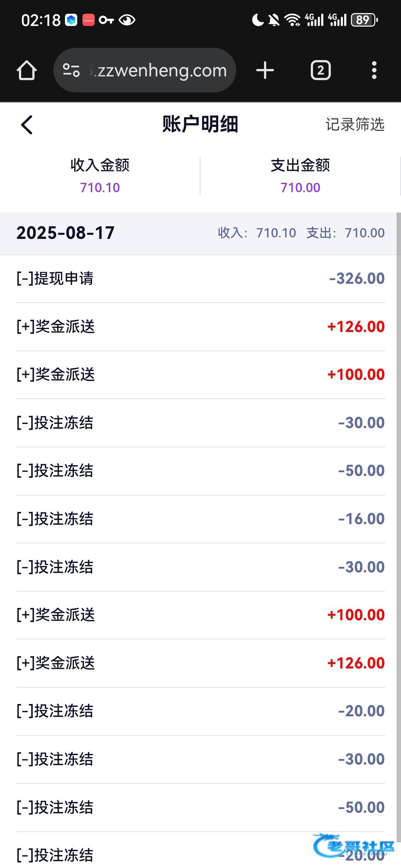Viewport: 401px width, 868px height.
Task: Tap the browser home icon
Action: coord(27,70)
